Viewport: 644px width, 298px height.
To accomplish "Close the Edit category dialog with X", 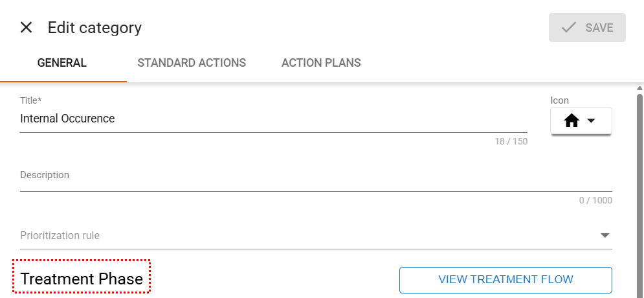I will 26,27.
